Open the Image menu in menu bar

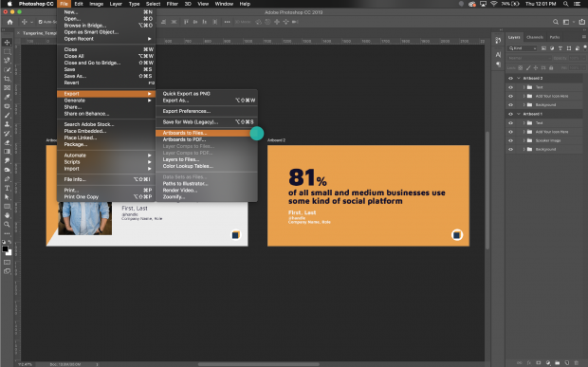click(97, 4)
